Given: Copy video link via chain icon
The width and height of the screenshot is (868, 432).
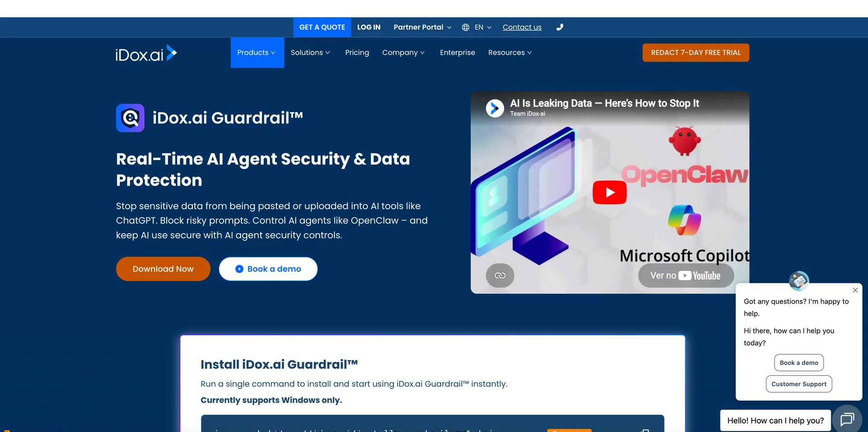Looking at the screenshot, I should coord(500,275).
